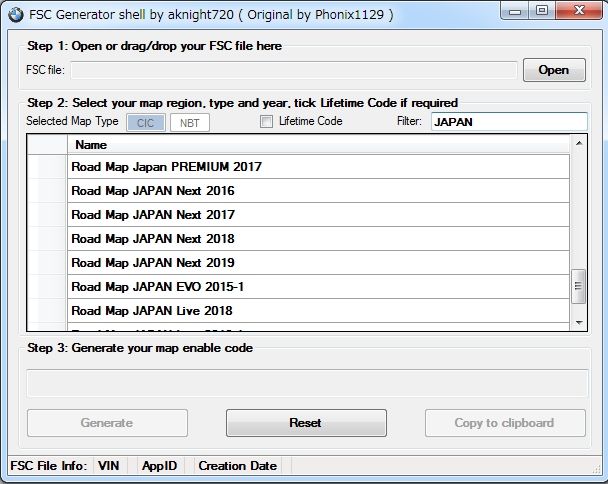Click the VIN status bar entry
This screenshot has height=484, width=608.
(109, 465)
